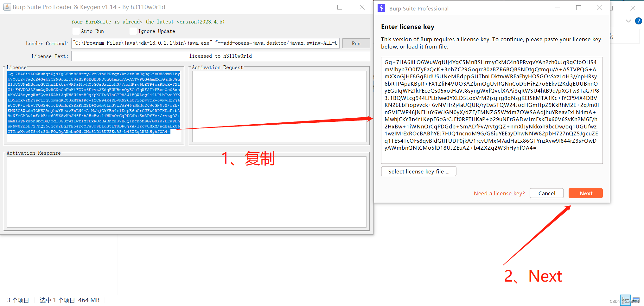Close the Loader & Keygen window
This screenshot has height=306, width=644.
pos(362,7)
